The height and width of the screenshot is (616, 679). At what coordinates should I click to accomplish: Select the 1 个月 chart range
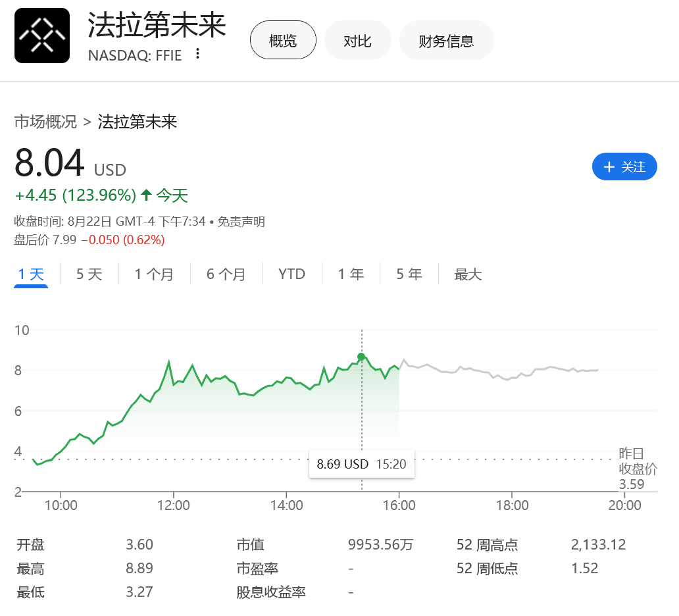click(154, 274)
